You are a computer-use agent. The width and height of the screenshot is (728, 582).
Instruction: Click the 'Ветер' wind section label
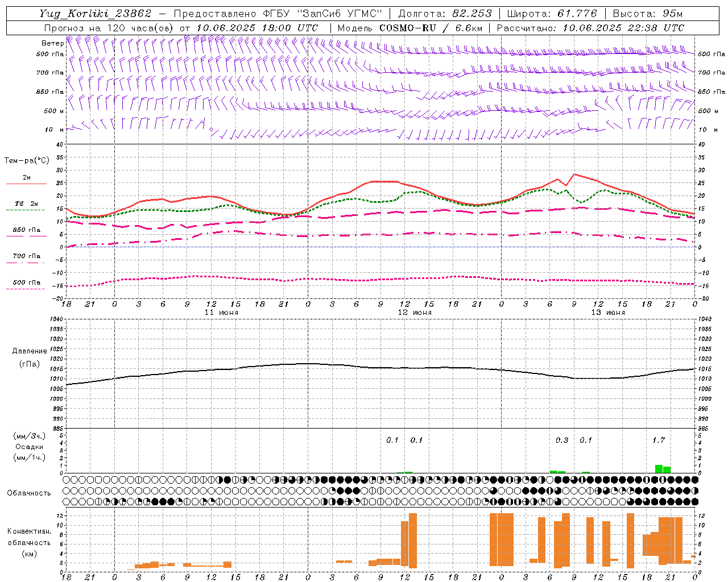click(x=52, y=43)
